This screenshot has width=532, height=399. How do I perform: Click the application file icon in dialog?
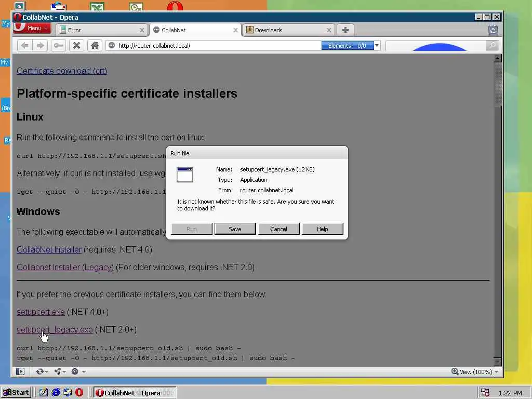185,175
